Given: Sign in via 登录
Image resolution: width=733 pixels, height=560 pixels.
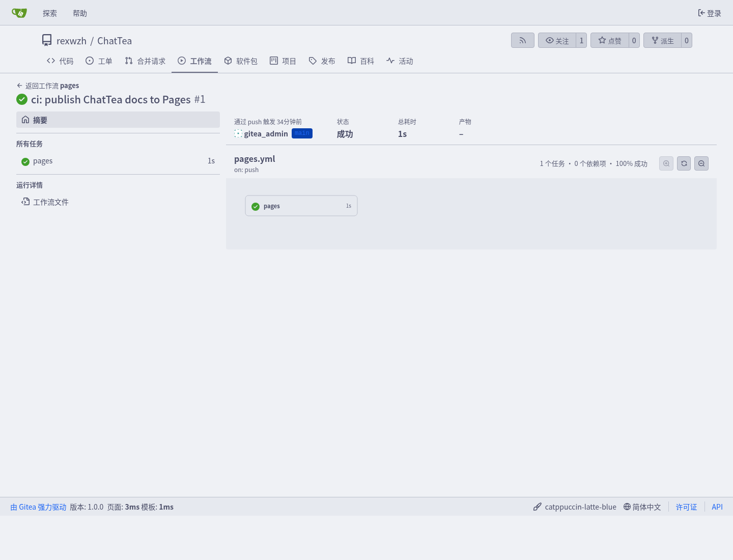Looking at the screenshot, I should (x=710, y=13).
